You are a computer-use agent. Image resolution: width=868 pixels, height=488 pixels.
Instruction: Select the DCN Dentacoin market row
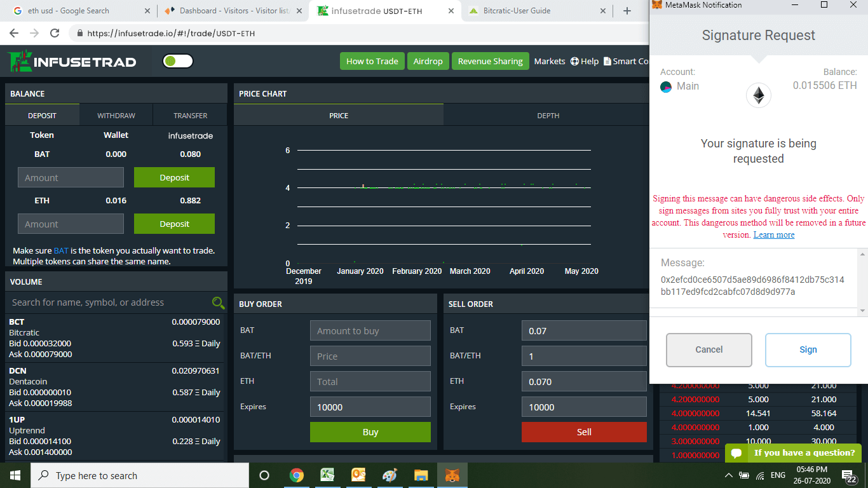(x=114, y=387)
